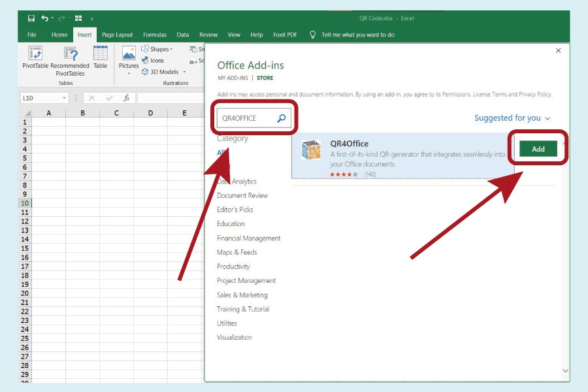Click the Cancel X formula bar icon
588x392 pixels.
91,98
